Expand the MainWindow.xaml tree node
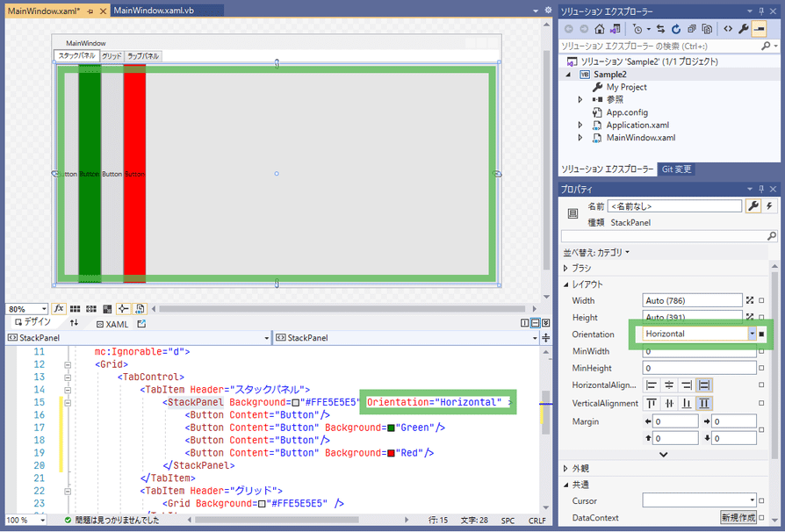 [580, 138]
